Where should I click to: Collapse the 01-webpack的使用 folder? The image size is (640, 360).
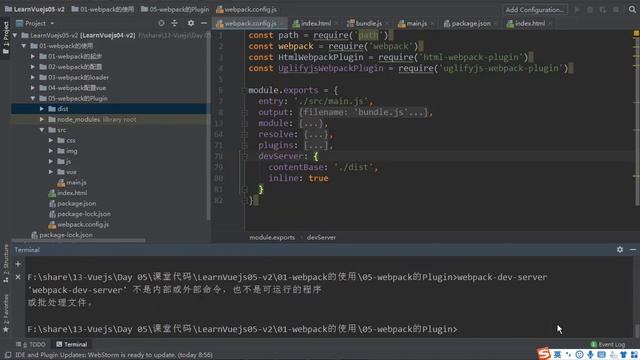pos(24,46)
